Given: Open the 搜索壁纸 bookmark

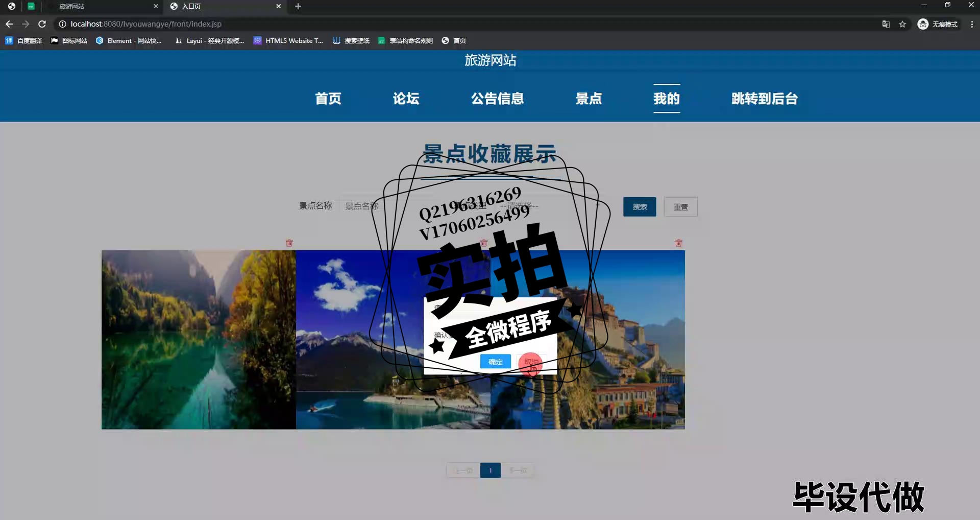Looking at the screenshot, I should (x=351, y=40).
